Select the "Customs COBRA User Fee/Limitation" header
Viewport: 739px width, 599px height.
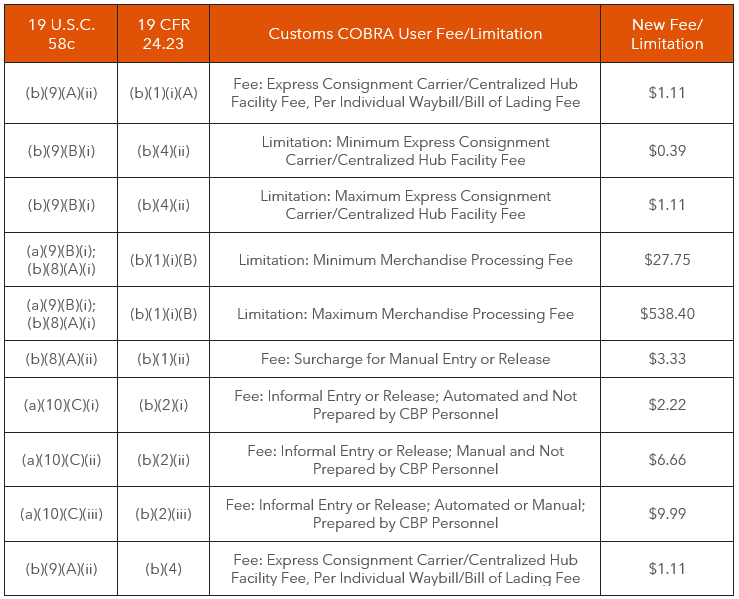click(x=405, y=34)
